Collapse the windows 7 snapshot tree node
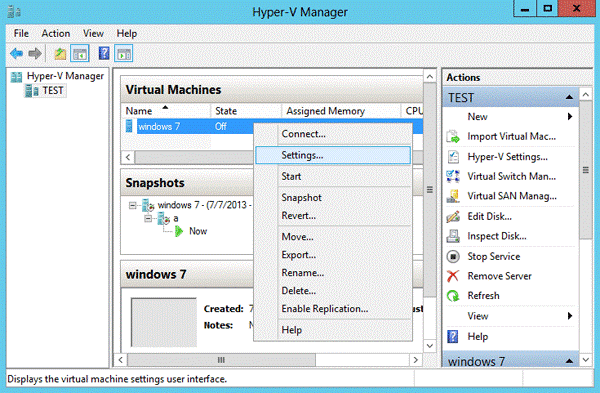 click(132, 206)
